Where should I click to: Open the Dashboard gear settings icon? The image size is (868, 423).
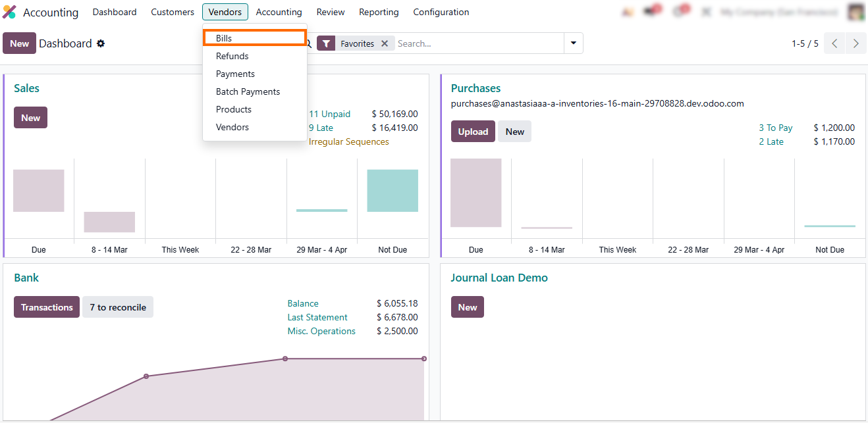(x=101, y=43)
